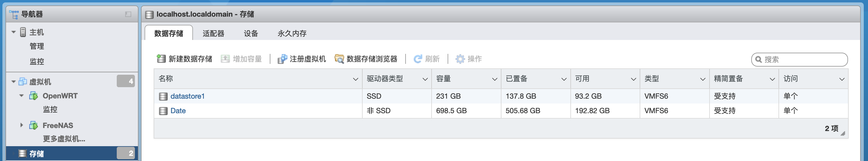Screen dimensions: 868x161
Task: Open the Date datastore link
Action: pos(178,111)
